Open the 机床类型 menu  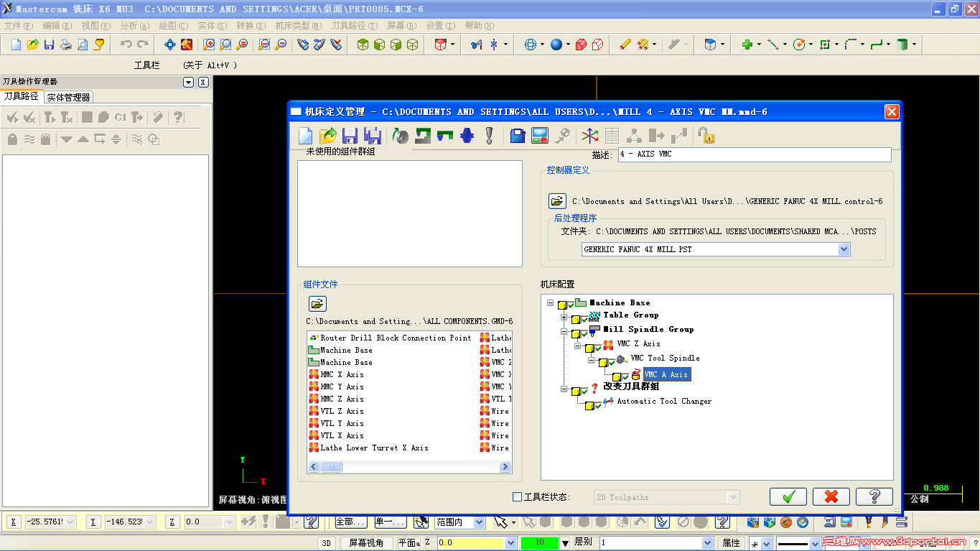(x=299, y=25)
